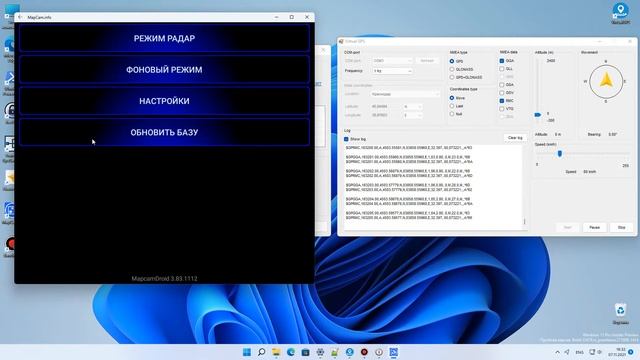This screenshot has width=640, height=360.
Task: Open the Frequency dropdown in Virtual GPS
Action: pyautogui.click(x=392, y=71)
